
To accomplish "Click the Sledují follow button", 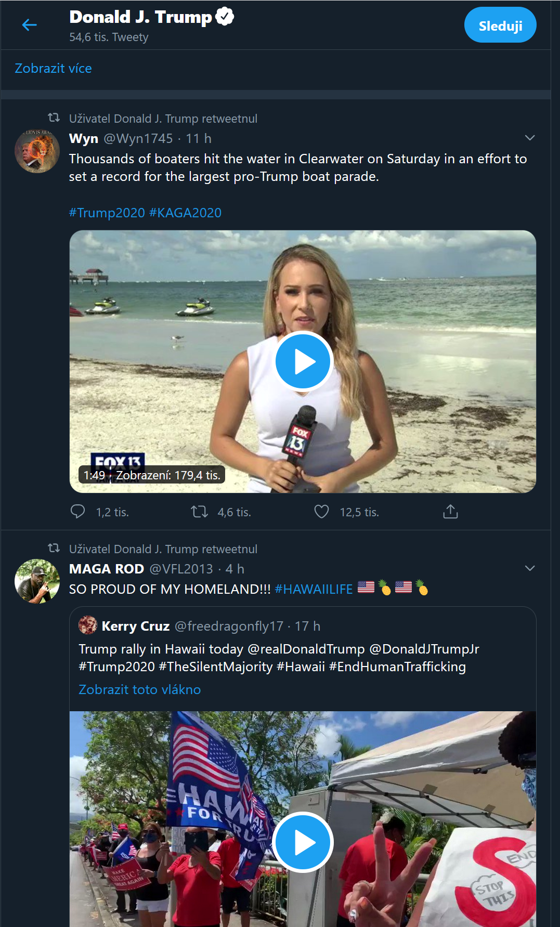I will tap(500, 25).
